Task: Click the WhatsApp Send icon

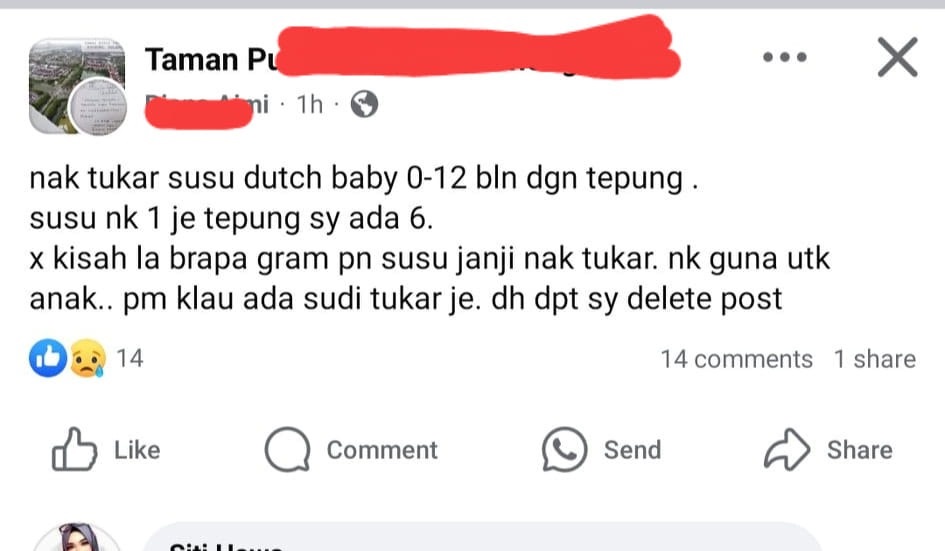Action: click(x=564, y=449)
